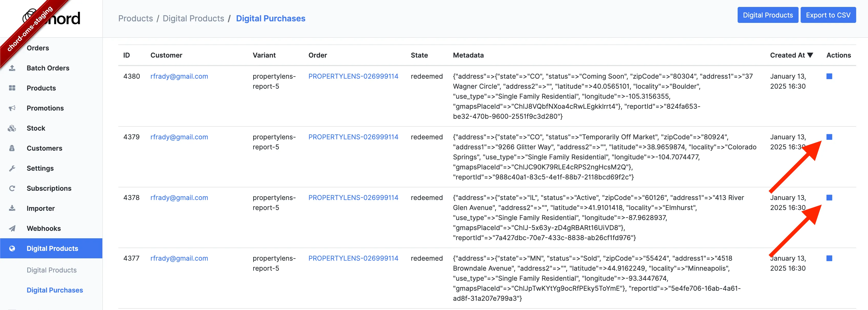The width and height of the screenshot is (868, 310).
Task: Toggle Created At sort arrow
Action: pyautogui.click(x=810, y=55)
